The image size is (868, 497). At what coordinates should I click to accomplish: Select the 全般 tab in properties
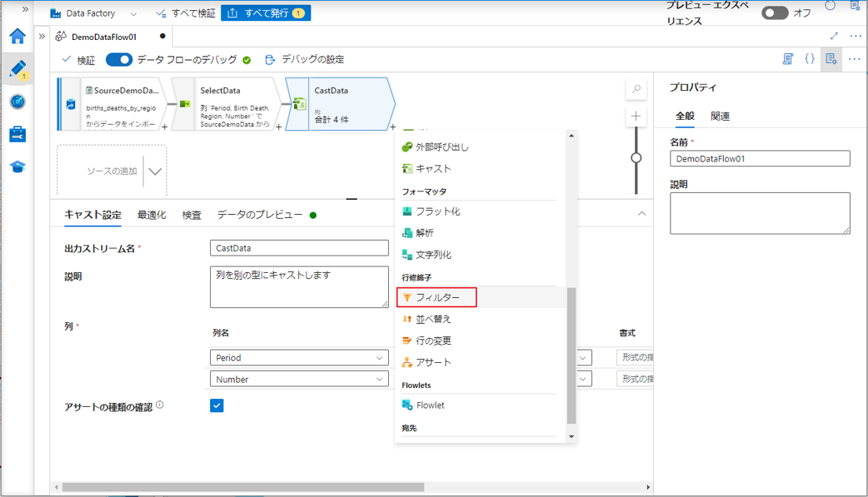(685, 116)
